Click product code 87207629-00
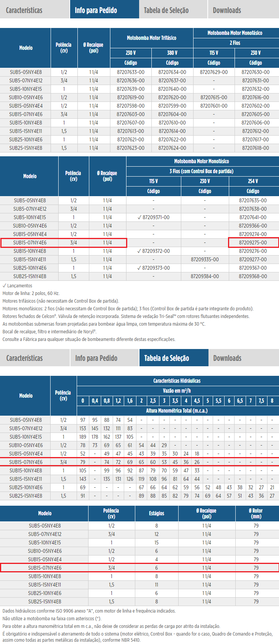Screen dimensions: 279x644 (214, 72)
